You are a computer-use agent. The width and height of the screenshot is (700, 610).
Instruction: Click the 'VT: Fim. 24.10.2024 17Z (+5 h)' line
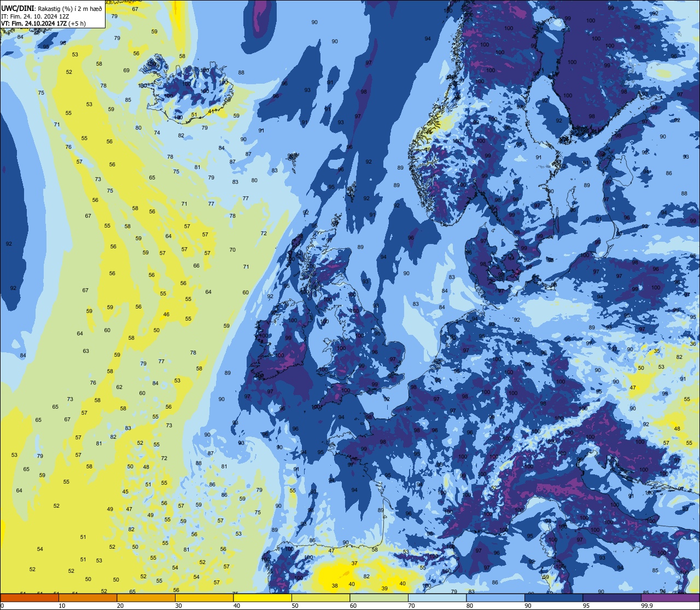[43, 24]
